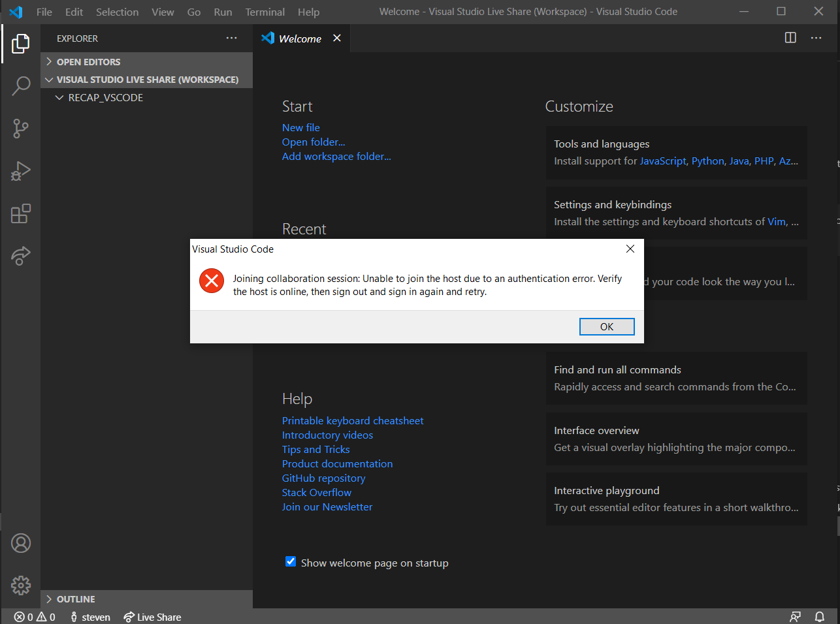Select the Welcome editor tab
Viewport: 840px width, 624px height.
point(302,39)
